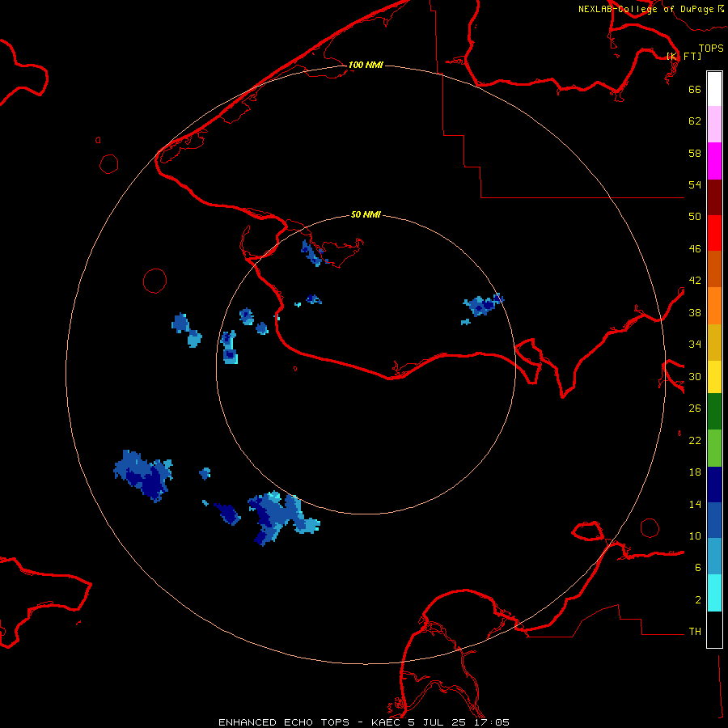728x728 pixels.
Task: Pick the dark red legend swatch
Action: point(714,197)
